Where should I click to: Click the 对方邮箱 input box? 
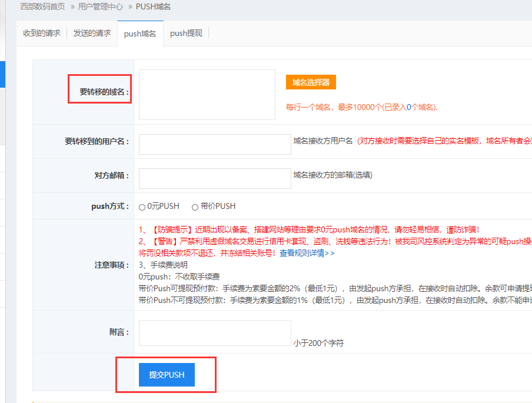coord(215,179)
